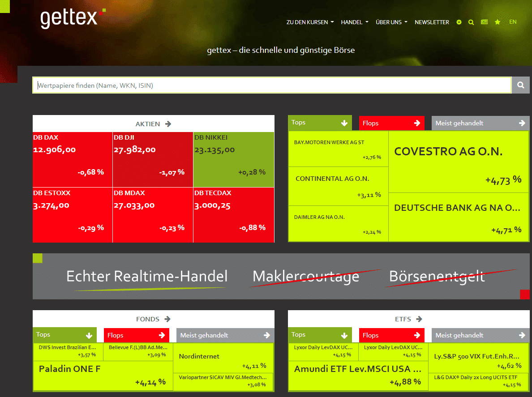Click the magnifier search icon in the navigation bar

(x=471, y=22)
